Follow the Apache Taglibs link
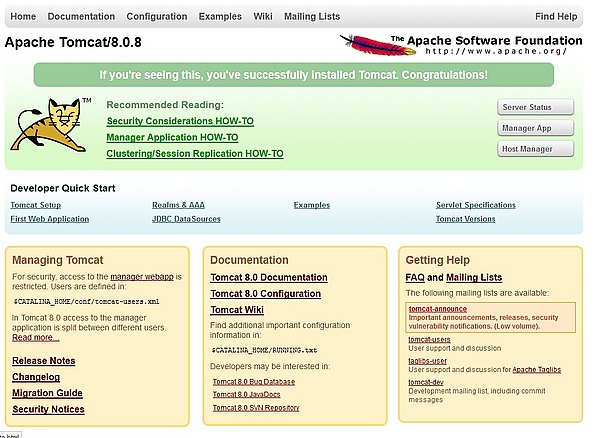600x438 pixels. (x=536, y=370)
